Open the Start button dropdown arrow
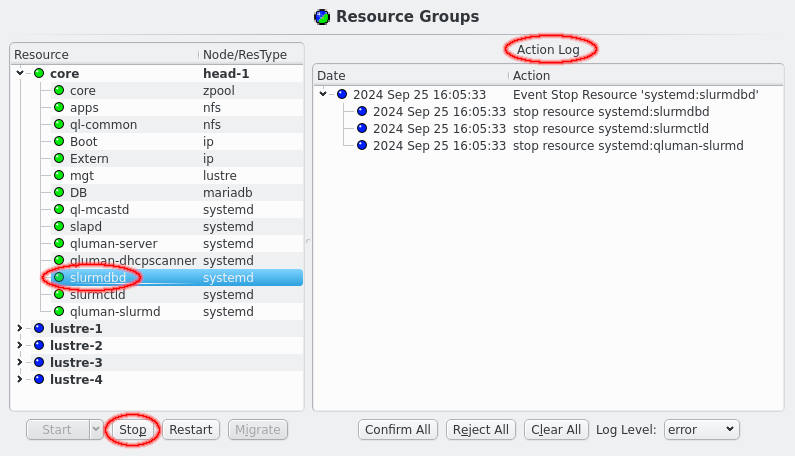 (96, 430)
